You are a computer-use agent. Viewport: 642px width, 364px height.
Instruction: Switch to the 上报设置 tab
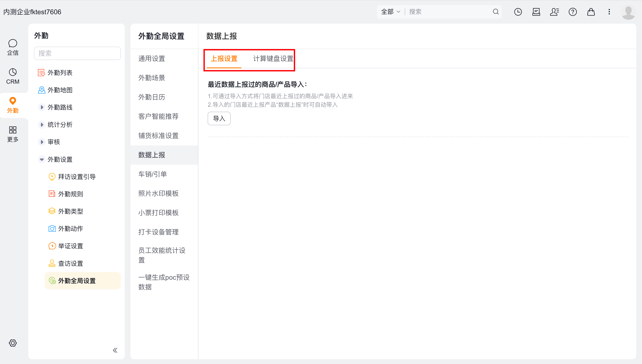224,58
